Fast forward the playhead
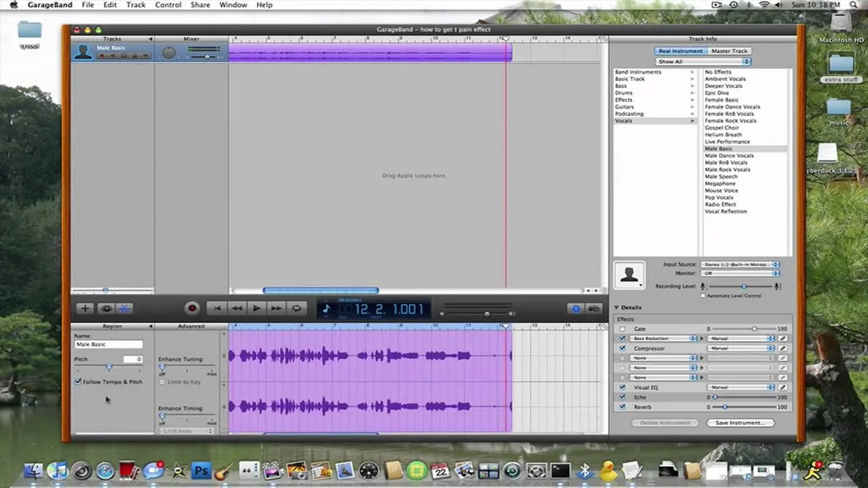The image size is (868, 488). pos(276,308)
